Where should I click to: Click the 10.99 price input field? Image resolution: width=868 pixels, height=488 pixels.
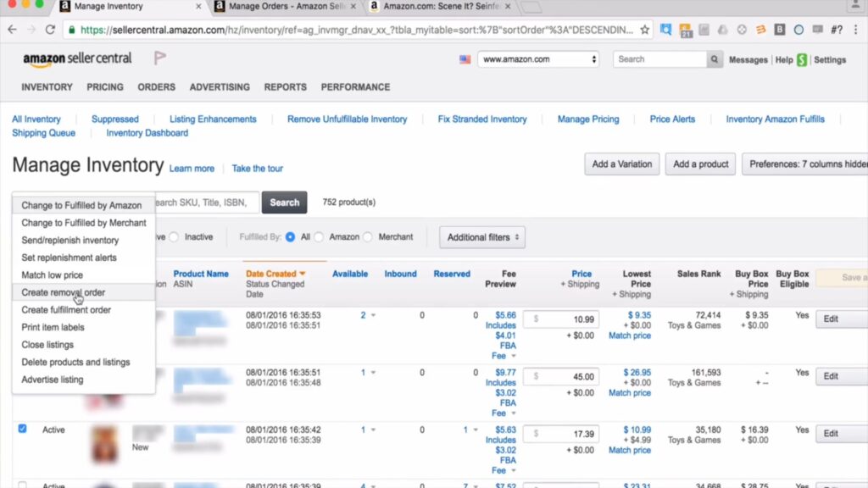pos(566,319)
